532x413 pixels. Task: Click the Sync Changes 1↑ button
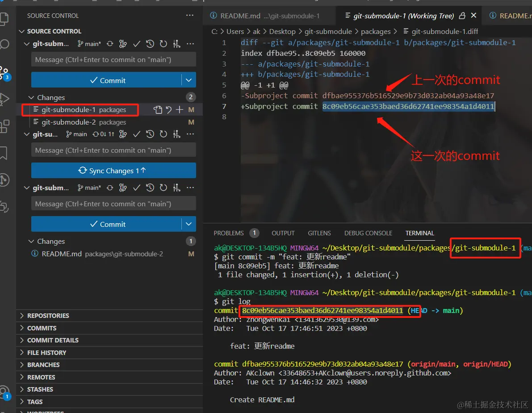[x=113, y=171]
